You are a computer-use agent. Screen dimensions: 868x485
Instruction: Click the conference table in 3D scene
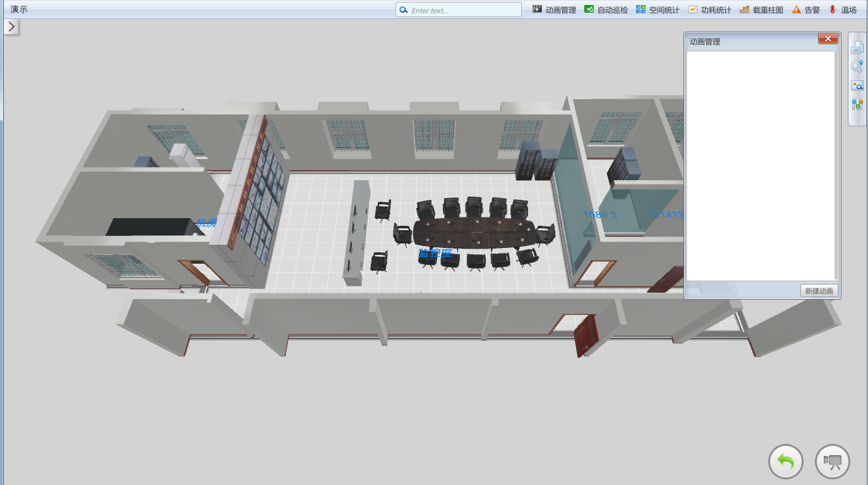[474, 233]
